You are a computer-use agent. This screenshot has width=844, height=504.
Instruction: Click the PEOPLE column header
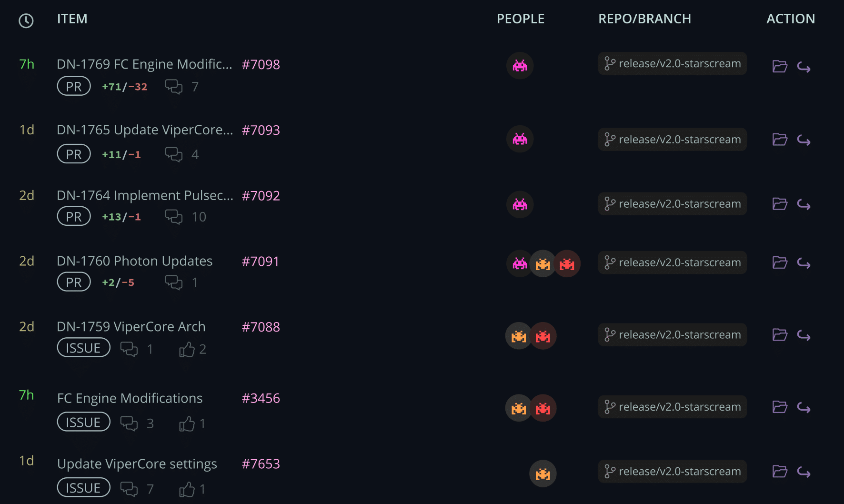pyautogui.click(x=521, y=19)
